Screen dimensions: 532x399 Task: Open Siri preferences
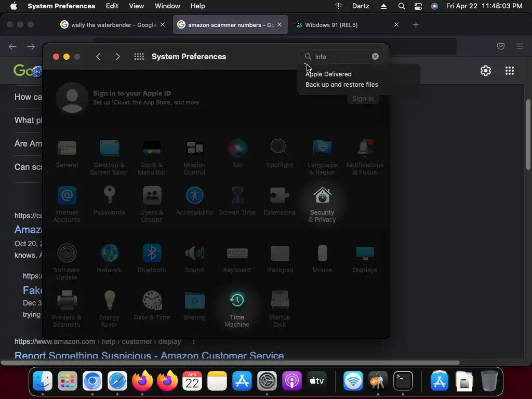click(x=237, y=154)
